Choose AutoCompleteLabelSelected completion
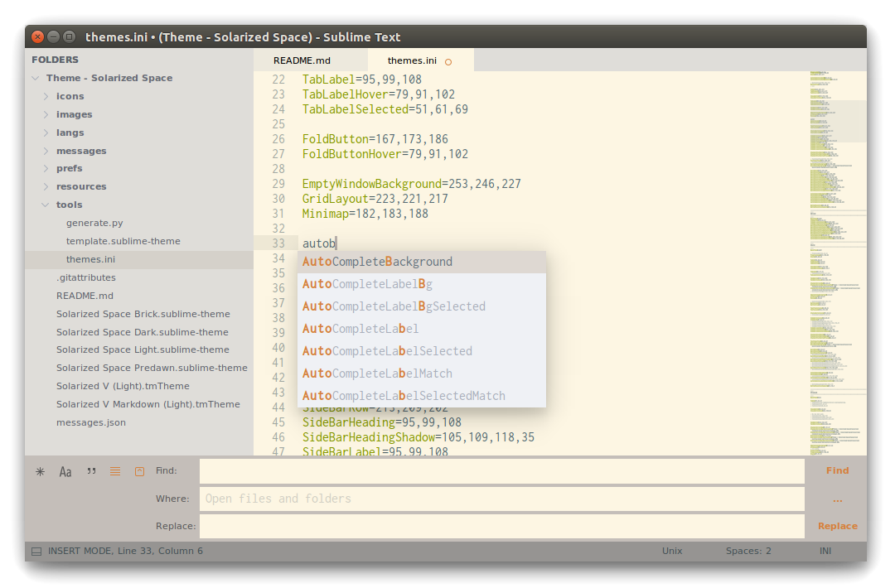 422,351
